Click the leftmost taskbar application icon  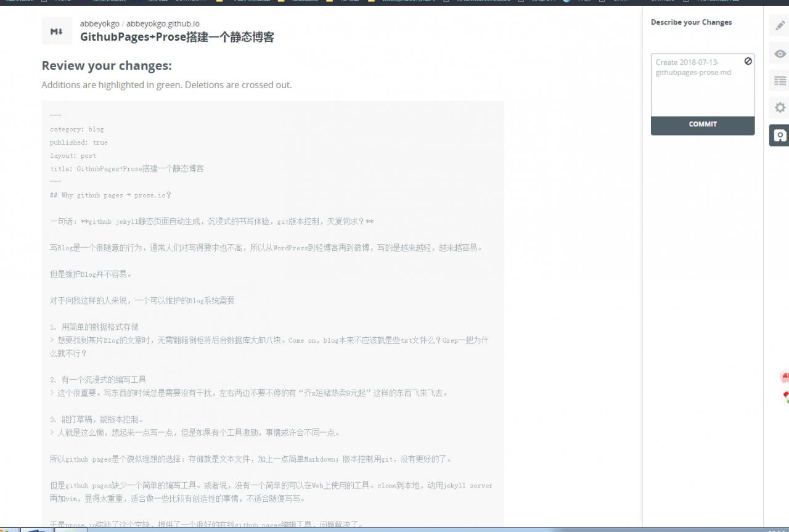tap(5, 528)
